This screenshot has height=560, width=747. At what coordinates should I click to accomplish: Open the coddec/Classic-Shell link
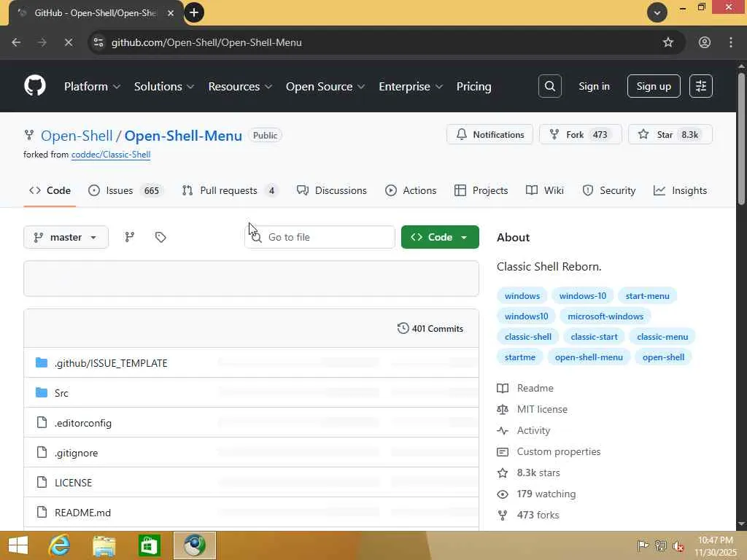111,155
